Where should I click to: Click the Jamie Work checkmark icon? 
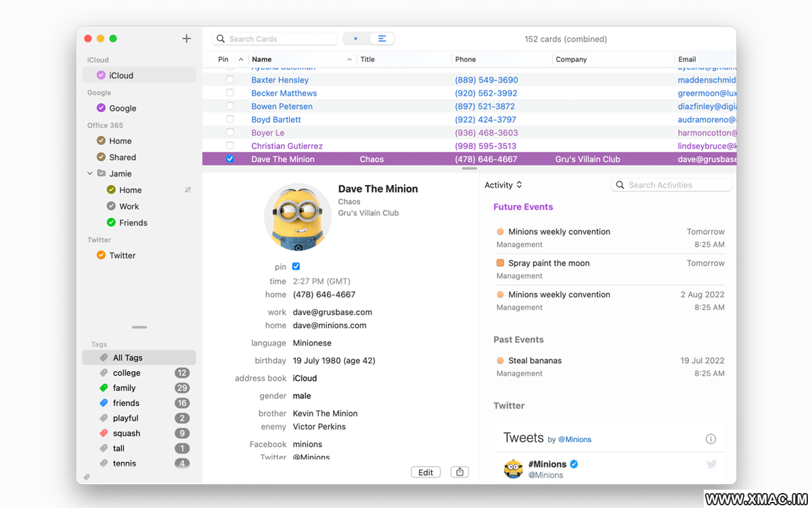point(111,206)
